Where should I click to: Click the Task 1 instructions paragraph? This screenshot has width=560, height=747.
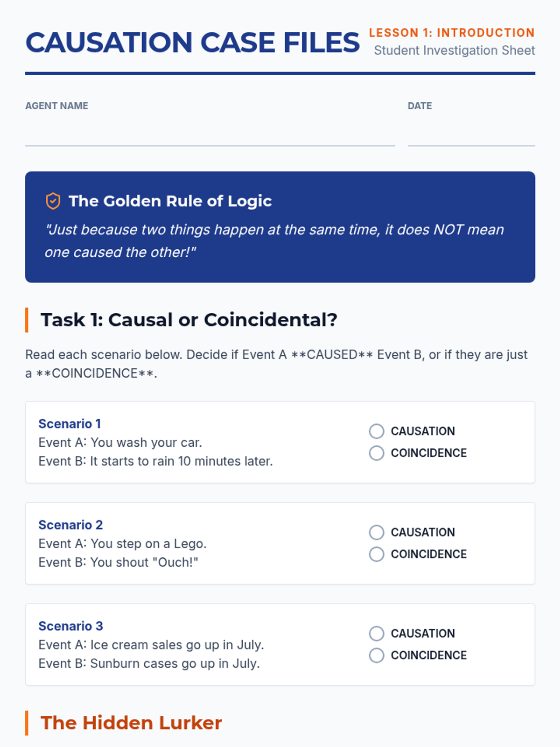click(x=276, y=364)
